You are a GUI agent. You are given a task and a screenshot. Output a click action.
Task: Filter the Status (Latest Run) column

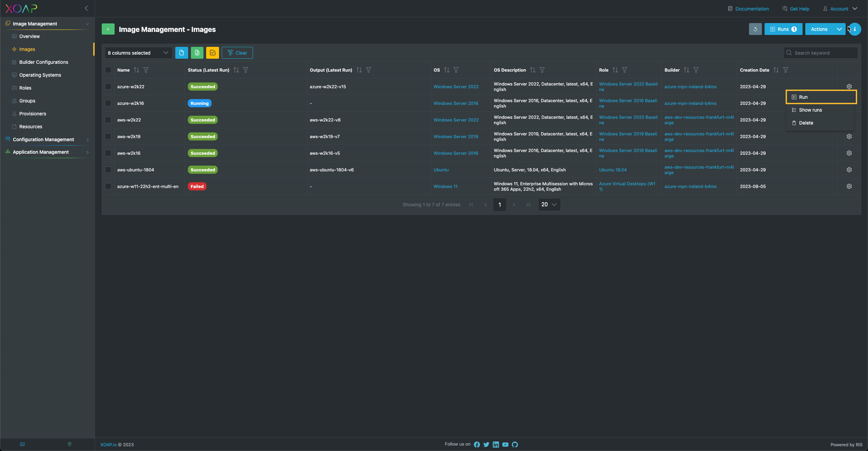point(246,70)
